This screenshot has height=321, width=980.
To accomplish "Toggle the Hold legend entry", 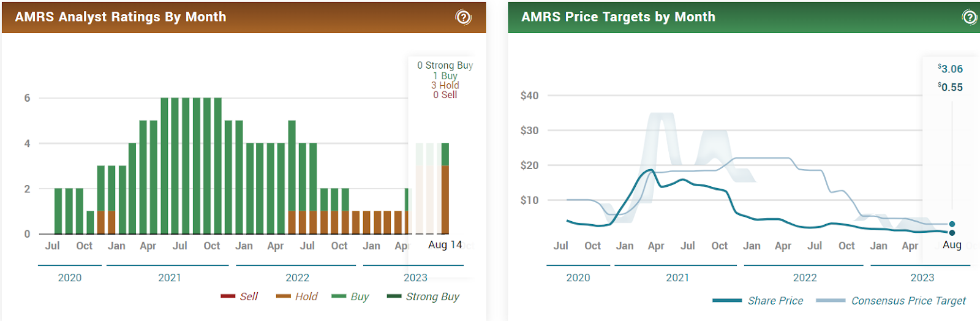I will [x=296, y=296].
